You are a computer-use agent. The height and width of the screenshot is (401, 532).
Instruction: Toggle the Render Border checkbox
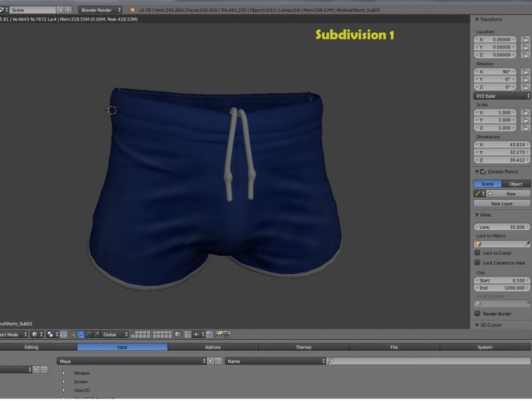[x=477, y=314]
